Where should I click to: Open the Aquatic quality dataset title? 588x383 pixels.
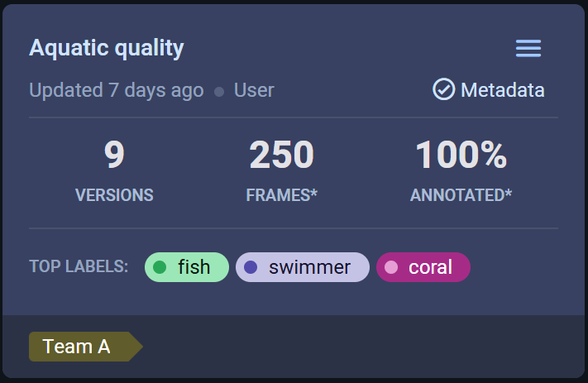click(107, 48)
